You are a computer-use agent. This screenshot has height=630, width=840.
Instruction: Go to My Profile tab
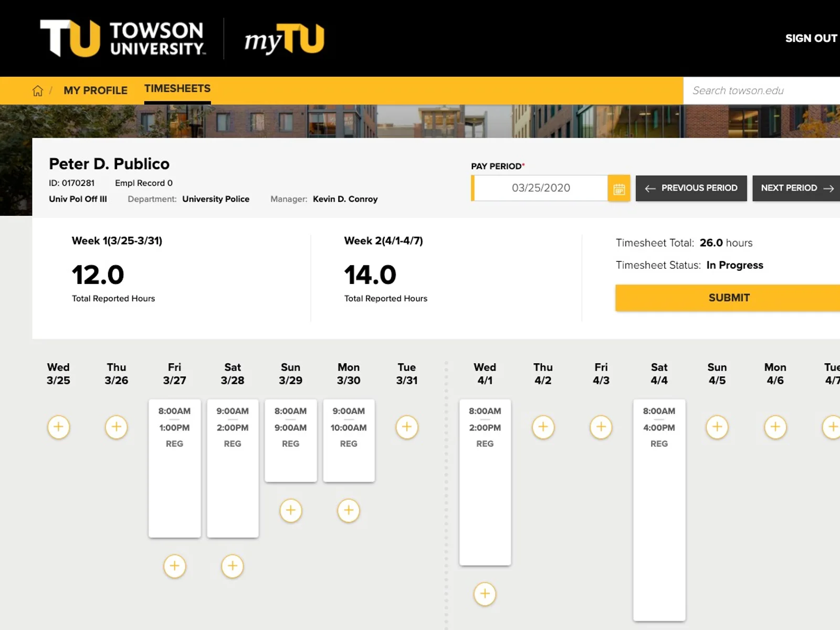tap(96, 90)
